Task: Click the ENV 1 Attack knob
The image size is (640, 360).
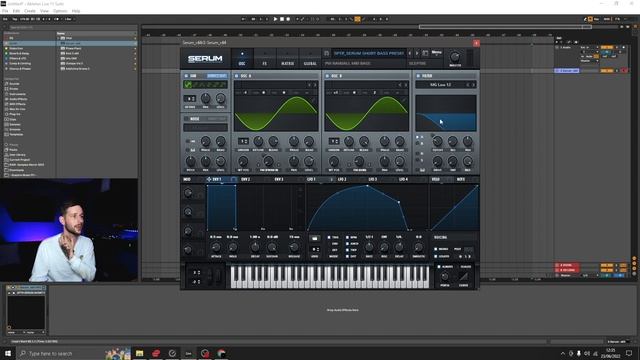Action: click(216, 247)
